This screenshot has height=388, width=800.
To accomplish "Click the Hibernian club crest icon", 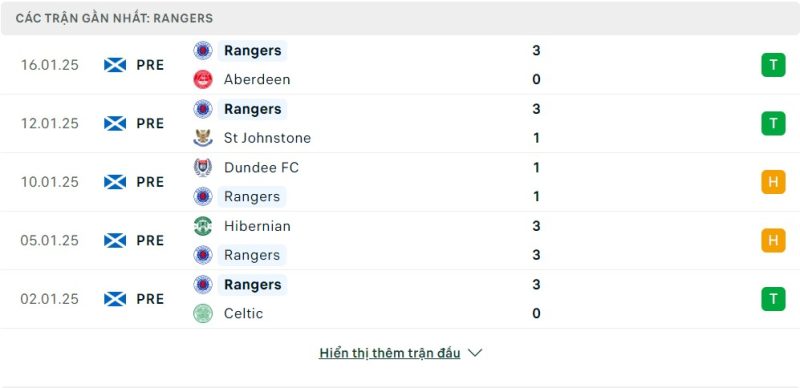I will coord(203,226).
